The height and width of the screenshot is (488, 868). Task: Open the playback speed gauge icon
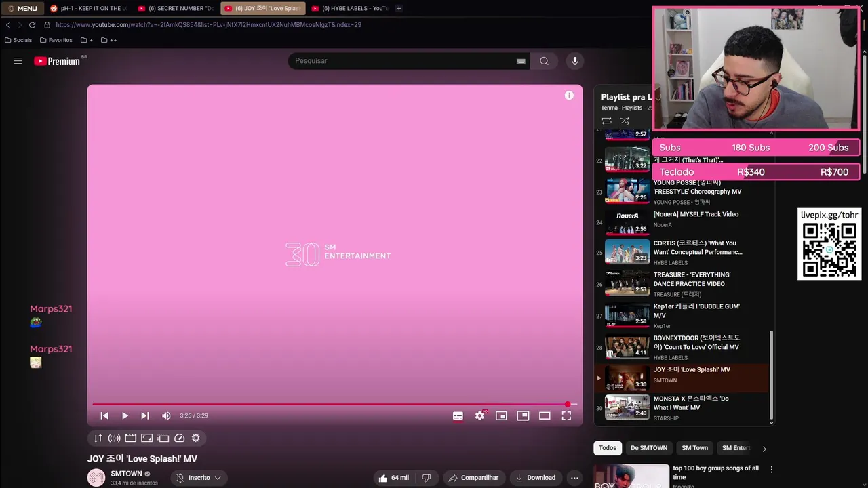179,438
